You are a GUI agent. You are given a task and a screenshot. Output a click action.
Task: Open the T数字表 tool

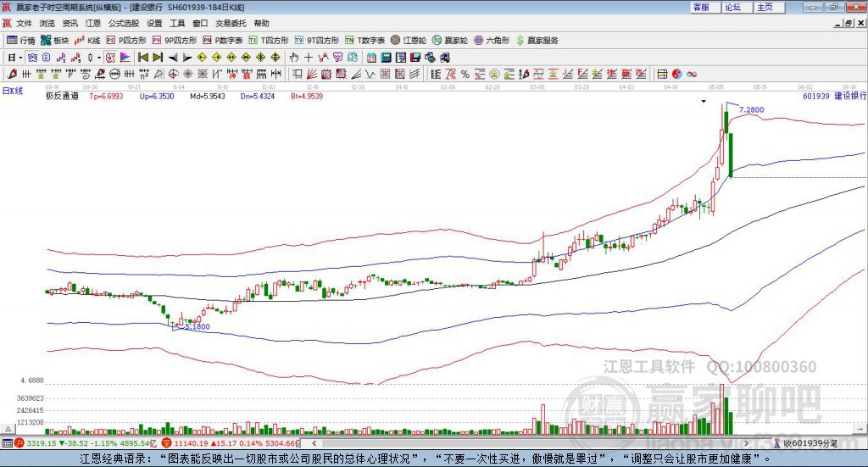364,41
